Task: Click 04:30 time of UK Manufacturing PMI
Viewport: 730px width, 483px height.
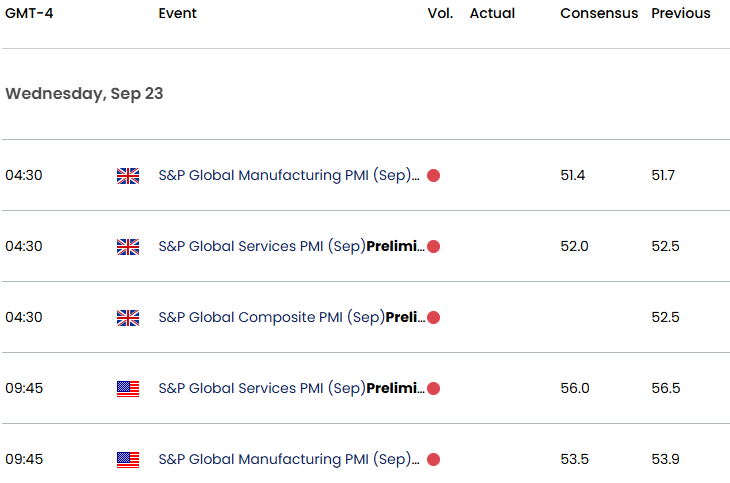Action: [x=24, y=175]
